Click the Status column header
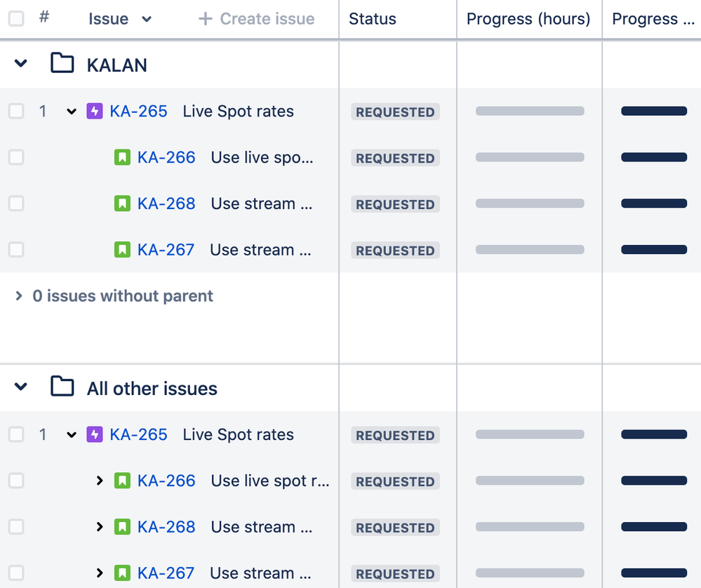The image size is (701, 588). (372, 19)
